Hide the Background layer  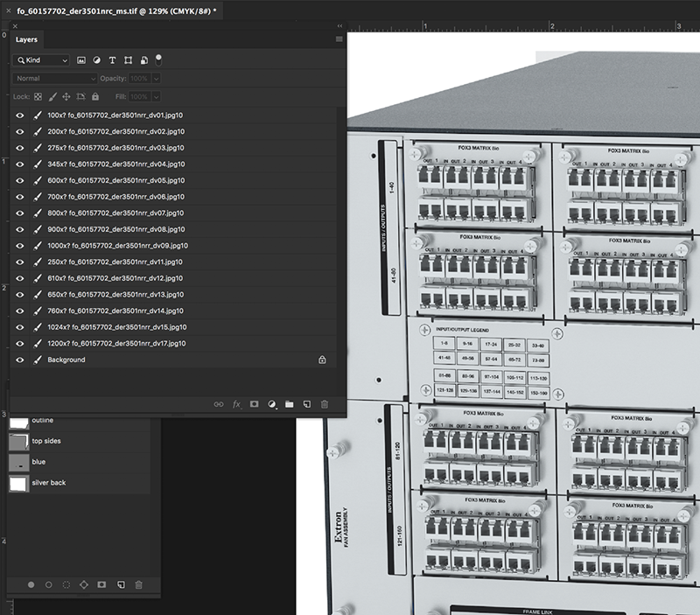19,360
